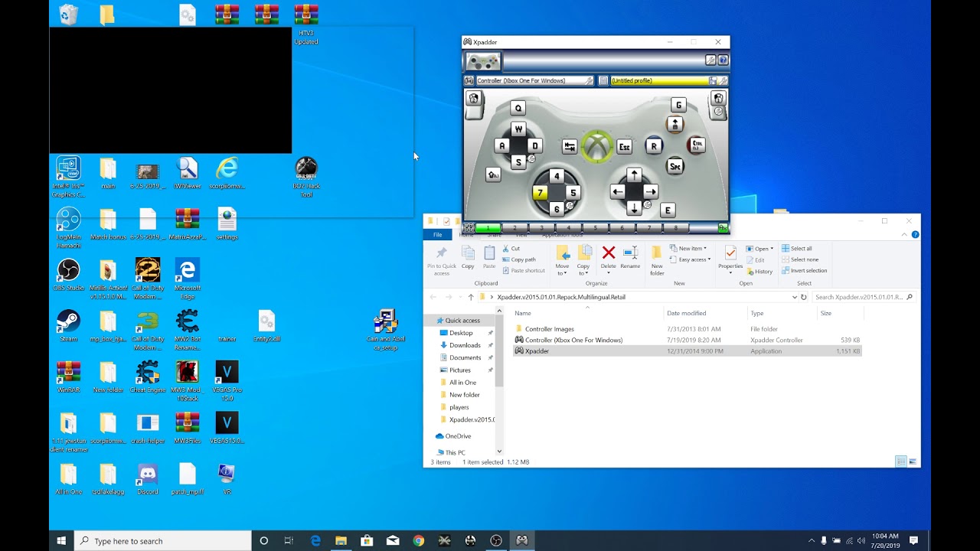Click the Xbox guide button on controller
Image resolution: width=980 pixels, height=551 pixels.
(596, 146)
